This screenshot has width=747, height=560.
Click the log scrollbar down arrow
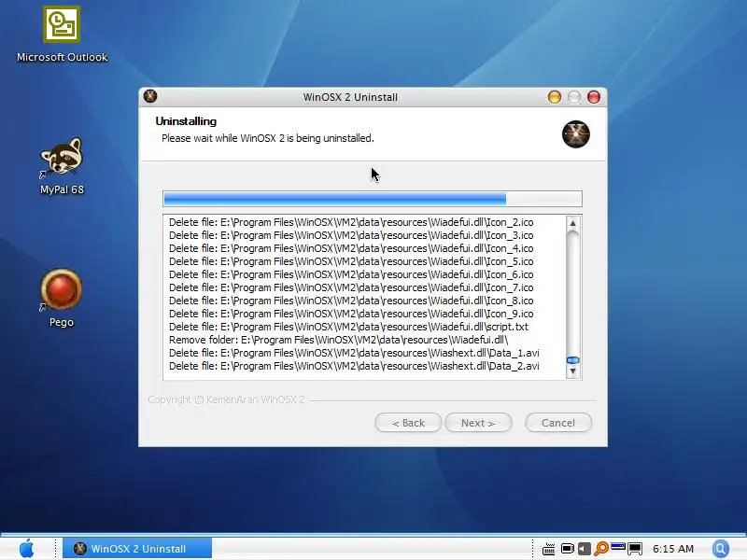pyautogui.click(x=573, y=371)
